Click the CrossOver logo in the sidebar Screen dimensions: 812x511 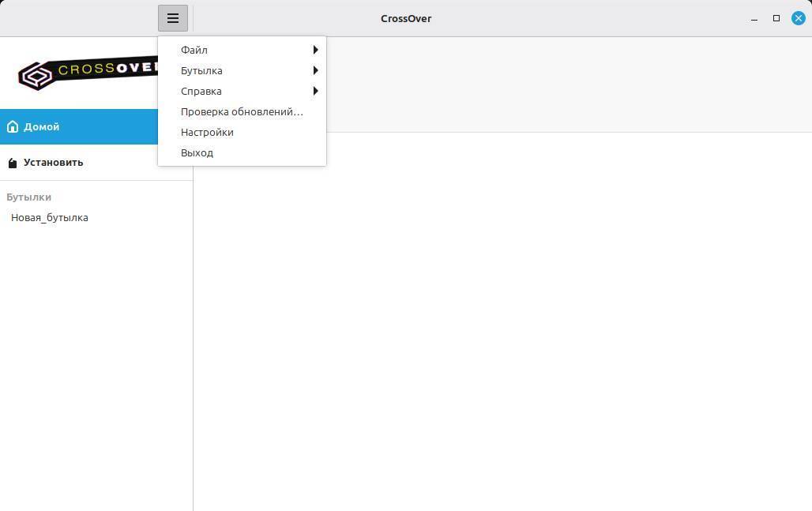click(x=87, y=73)
